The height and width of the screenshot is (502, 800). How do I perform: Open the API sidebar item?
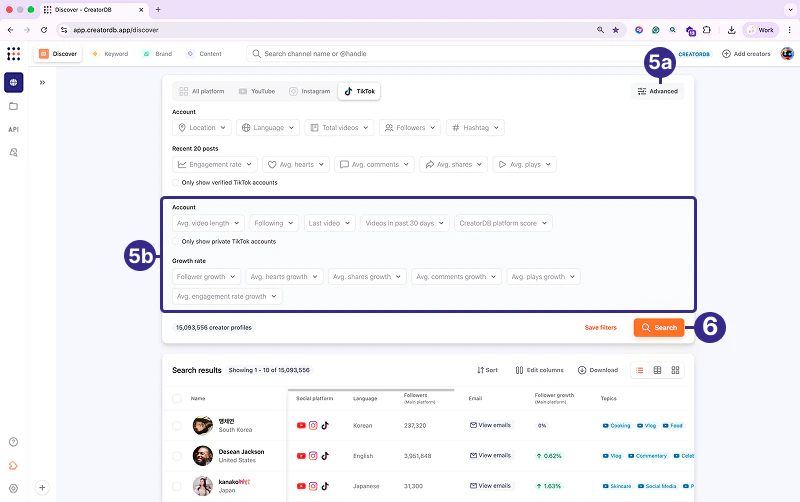pos(14,130)
